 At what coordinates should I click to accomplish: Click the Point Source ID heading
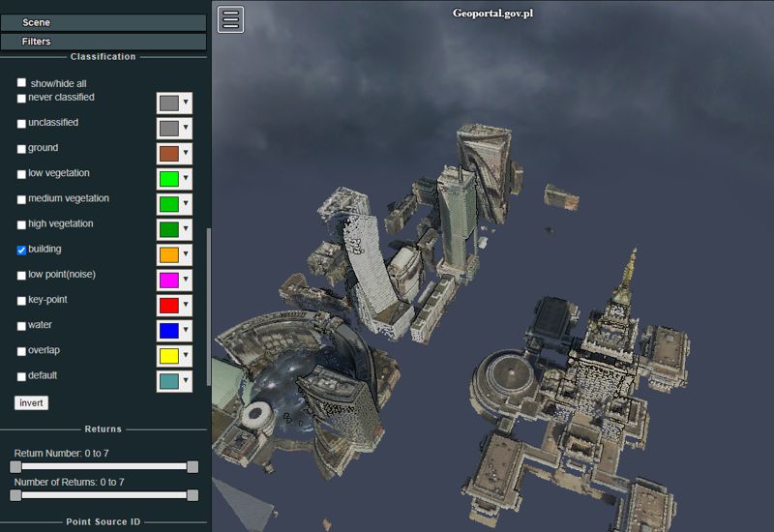tap(103, 521)
